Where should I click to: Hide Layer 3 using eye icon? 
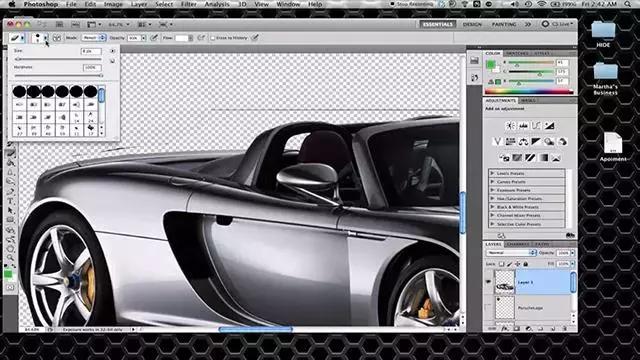click(x=489, y=282)
